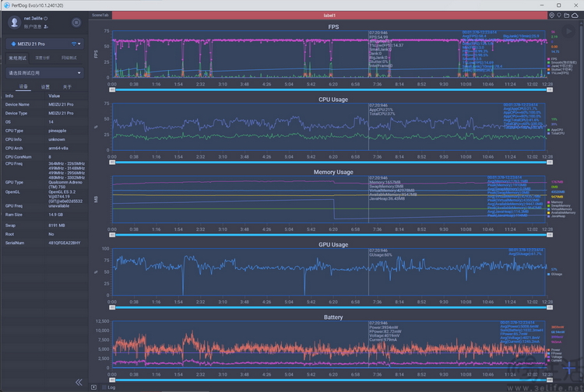Toggle the VirtualMemory legend series
Screen dimensions: 584x392
(x=560, y=209)
